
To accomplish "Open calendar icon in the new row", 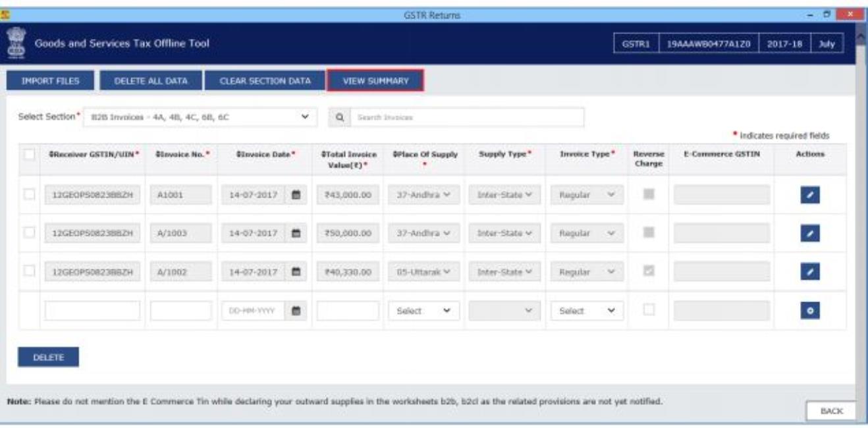I will tap(296, 311).
